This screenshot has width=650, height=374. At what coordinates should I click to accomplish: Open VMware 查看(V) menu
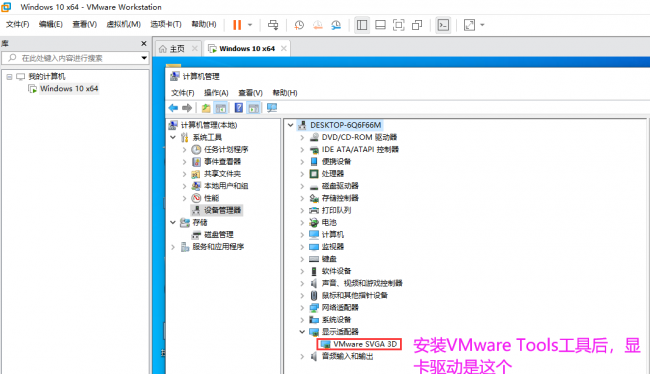pos(85,24)
